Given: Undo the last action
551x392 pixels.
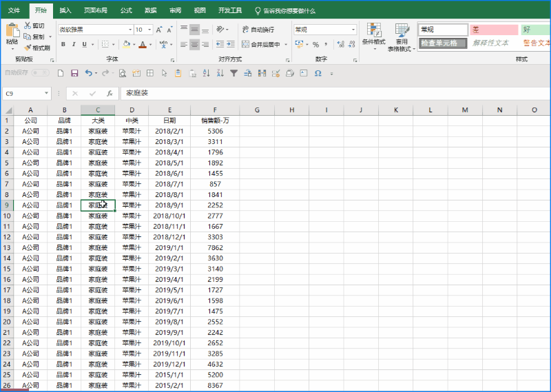Looking at the screenshot, I should [89, 73].
